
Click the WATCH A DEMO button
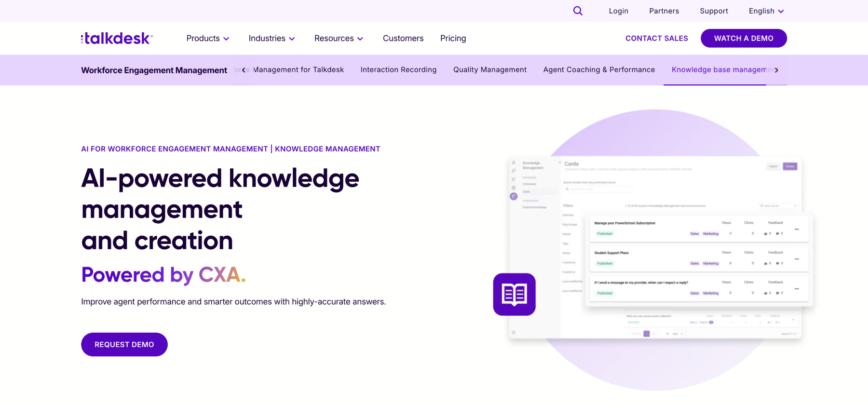tap(744, 38)
